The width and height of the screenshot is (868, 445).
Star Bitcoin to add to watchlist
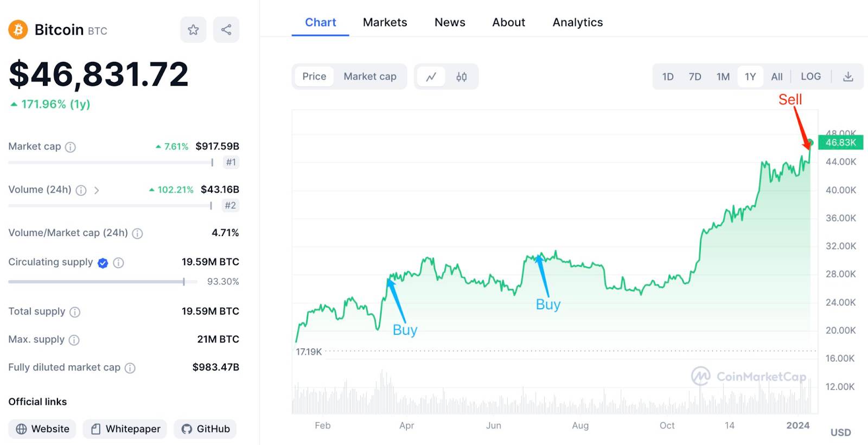tap(193, 30)
